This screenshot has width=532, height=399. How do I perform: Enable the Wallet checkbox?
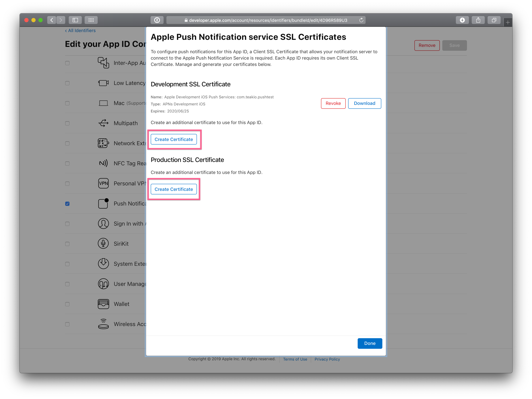coord(67,304)
